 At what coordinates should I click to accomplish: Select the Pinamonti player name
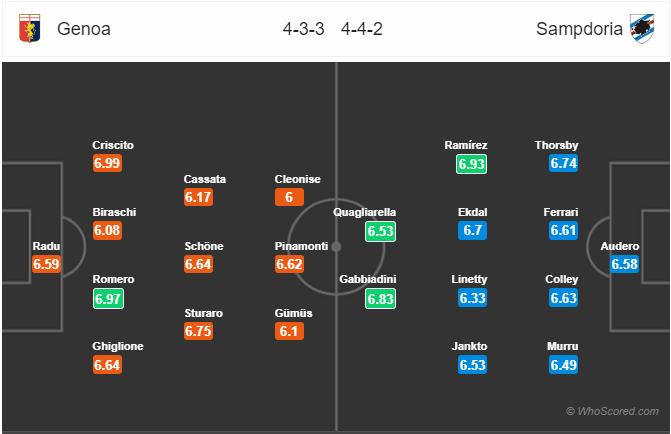[x=301, y=246]
